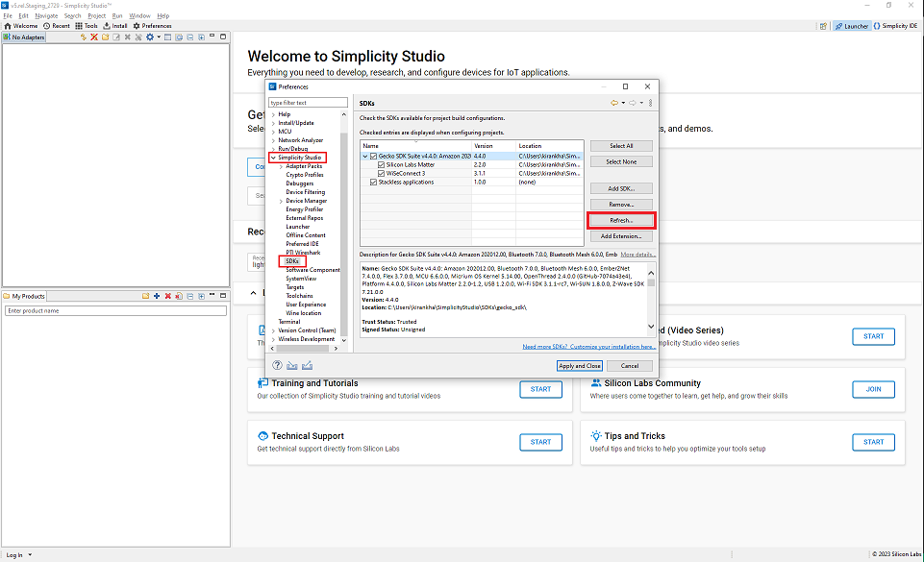Switch to Simplicity IDE perspective
Image resolution: width=924 pixels, height=562 pixels.
(x=894, y=26)
